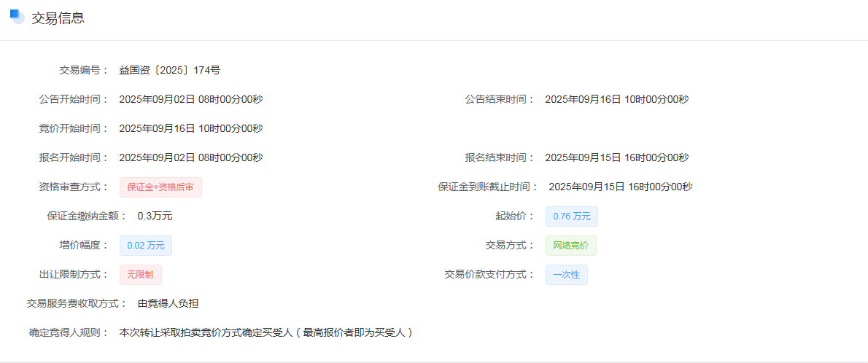The image size is (868, 363).
Task: Click the 无限制 restriction tag
Action: [x=141, y=275]
